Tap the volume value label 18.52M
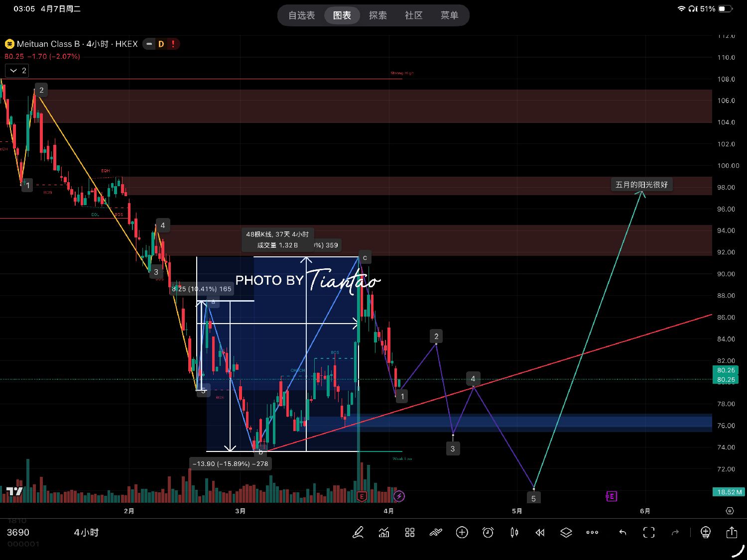The image size is (747, 560). pos(730,492)
